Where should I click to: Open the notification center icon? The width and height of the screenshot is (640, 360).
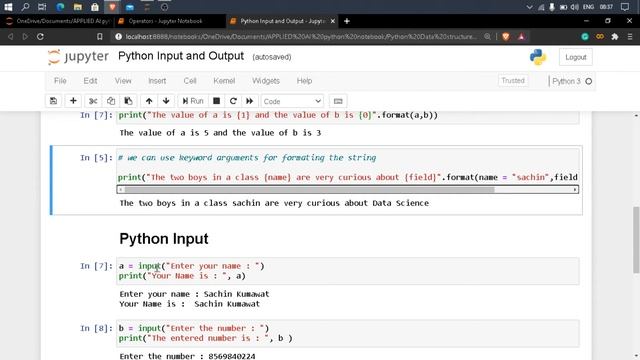click(625, 7)
